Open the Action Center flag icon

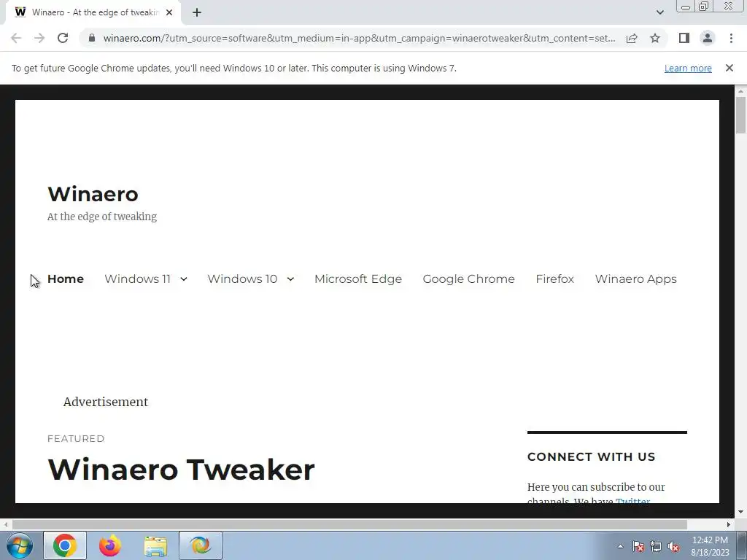(x=638, y=546)
